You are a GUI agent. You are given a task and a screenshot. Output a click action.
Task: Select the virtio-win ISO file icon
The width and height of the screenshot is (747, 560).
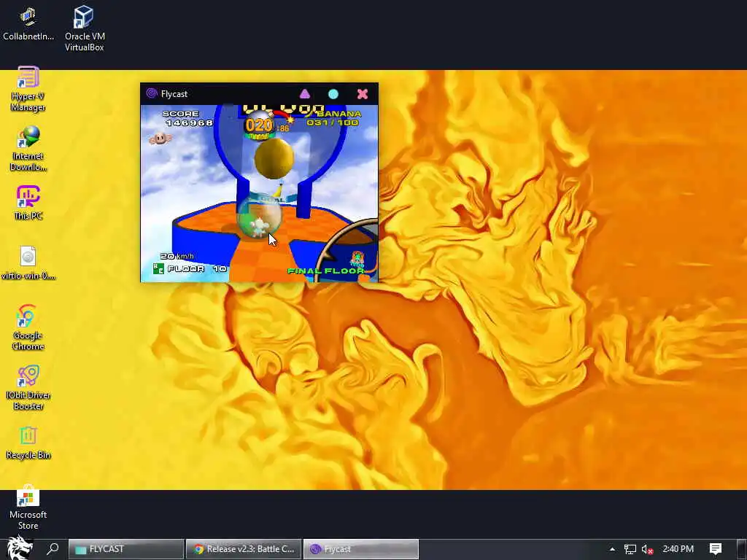click(x=28, y=262)
